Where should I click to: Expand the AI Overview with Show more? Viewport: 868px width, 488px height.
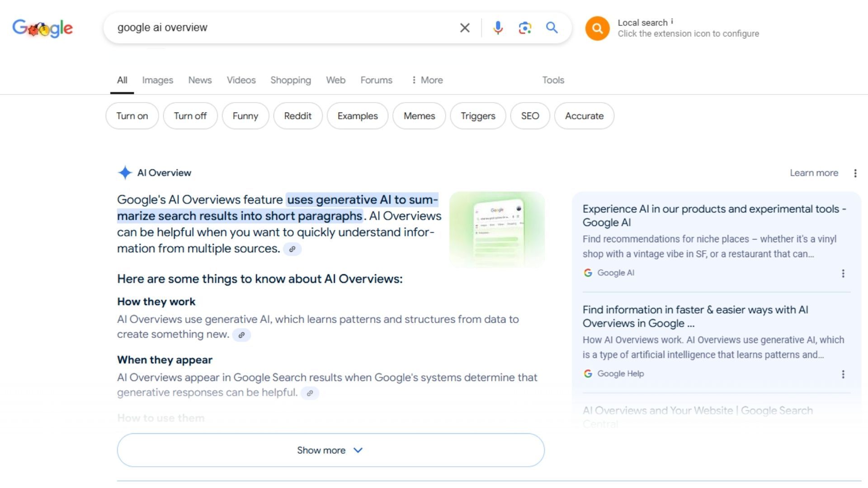(x=330, y=450)
